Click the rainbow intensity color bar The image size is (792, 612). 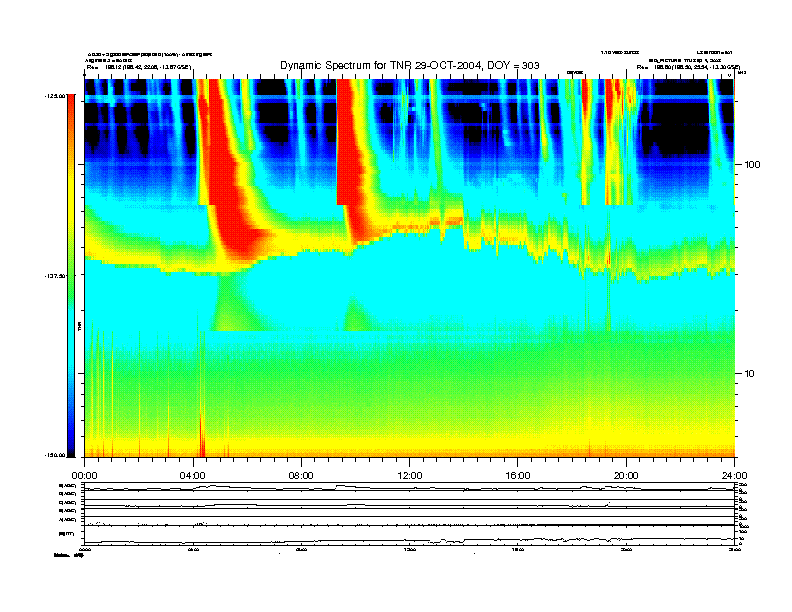pos(71,275)
